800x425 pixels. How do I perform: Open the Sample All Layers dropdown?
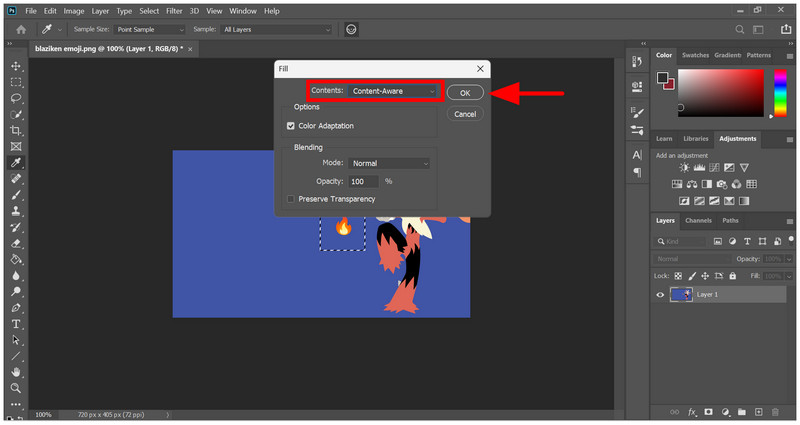pos(277,30)
